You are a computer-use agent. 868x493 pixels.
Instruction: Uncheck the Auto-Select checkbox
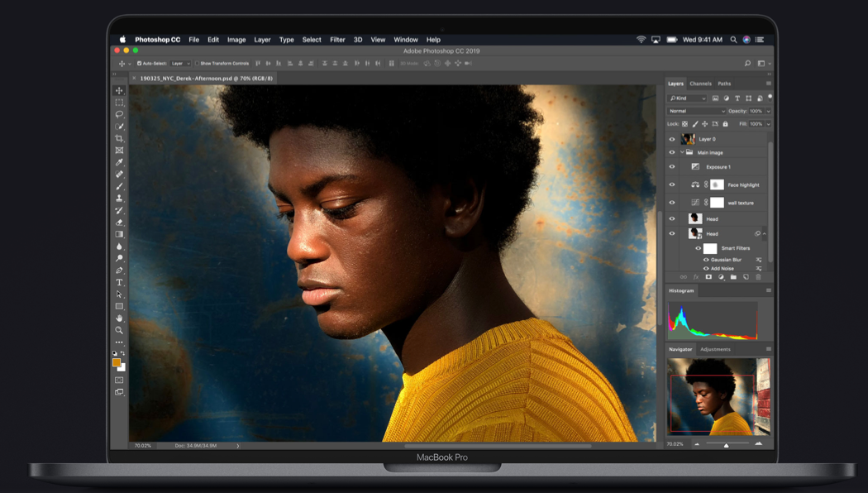(x=139, y=64)
